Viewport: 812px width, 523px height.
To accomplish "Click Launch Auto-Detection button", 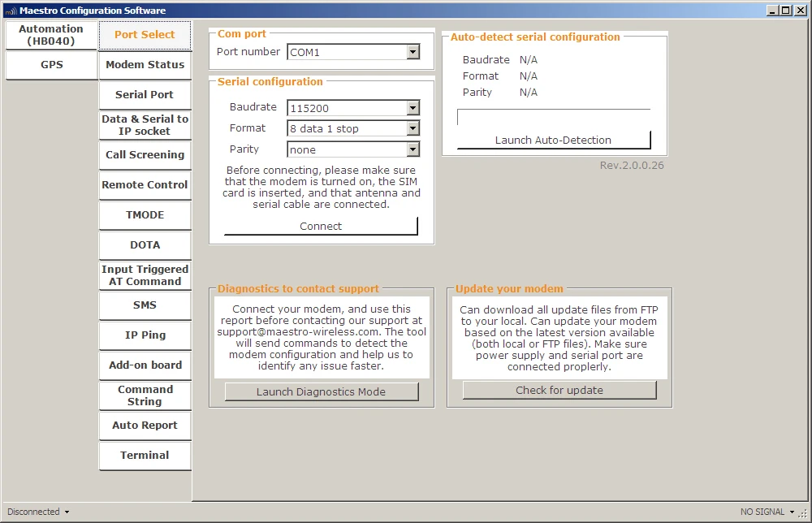I will [x=553, y=140].
